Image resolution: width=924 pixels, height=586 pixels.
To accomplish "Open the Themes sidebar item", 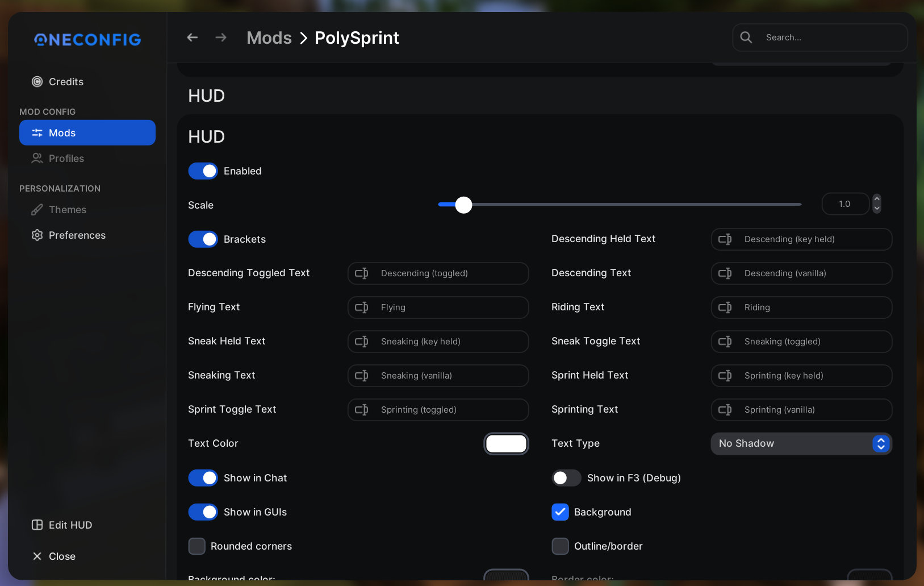I will tap(87, 210).
